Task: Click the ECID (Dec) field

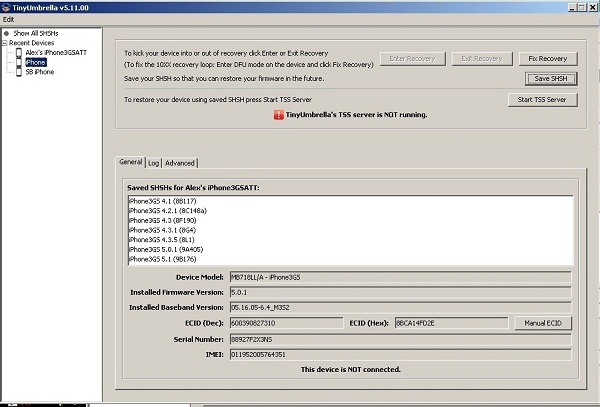Action: (x=287, y=323)
